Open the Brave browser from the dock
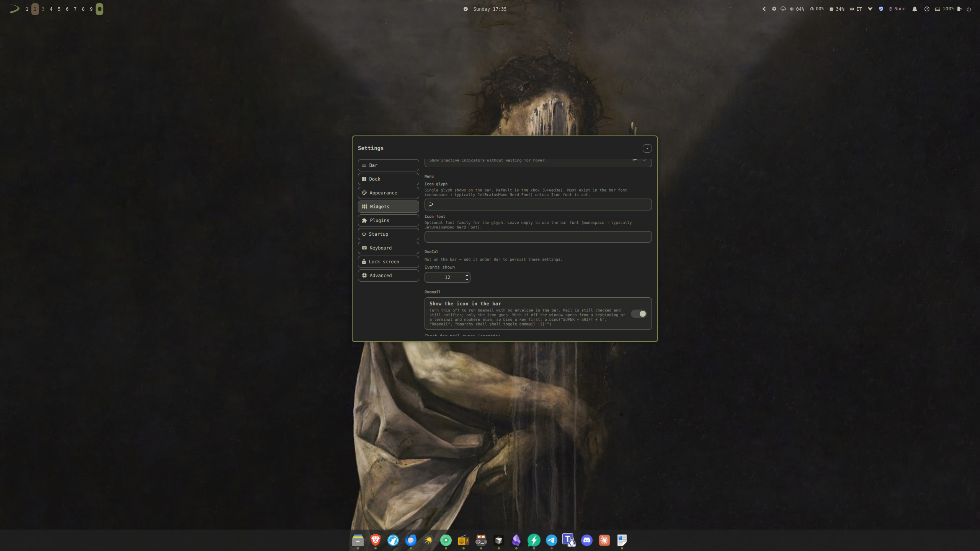 pyautogui.click(x=375, y=540)
